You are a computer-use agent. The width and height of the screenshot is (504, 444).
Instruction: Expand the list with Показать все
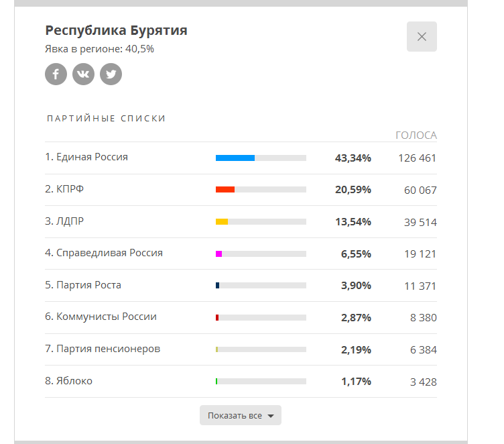[241, 415]
